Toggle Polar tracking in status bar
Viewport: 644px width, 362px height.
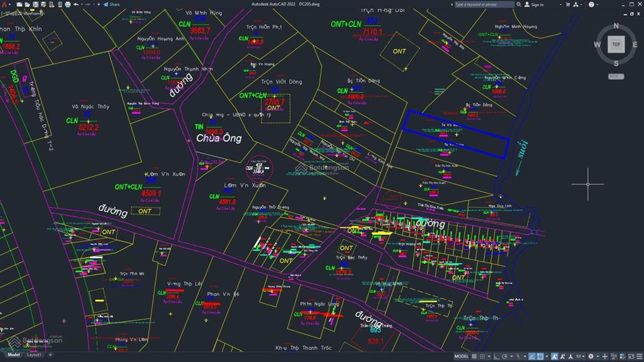point(505,356)
